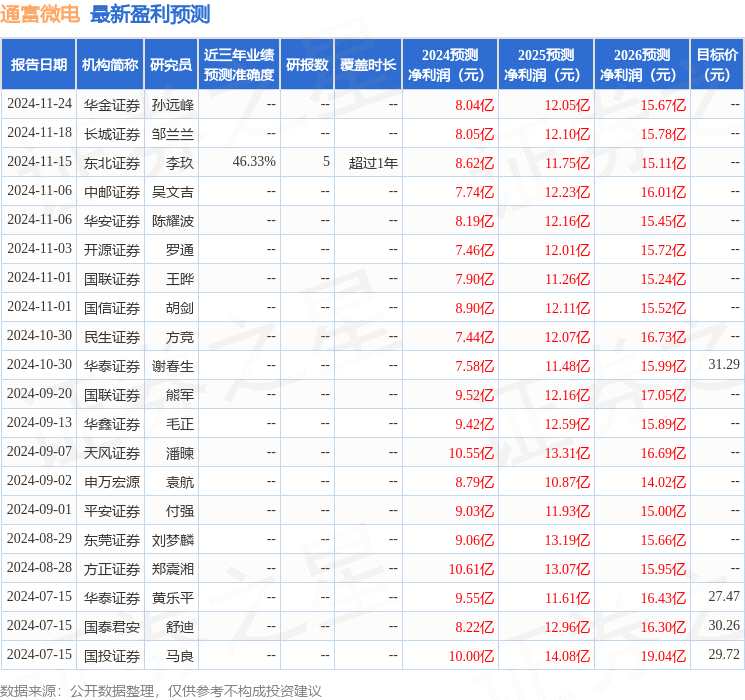Select the 2026预测净利润 column header
The height and width of the screenshot is (700, 745).
(x=642, y=65)
